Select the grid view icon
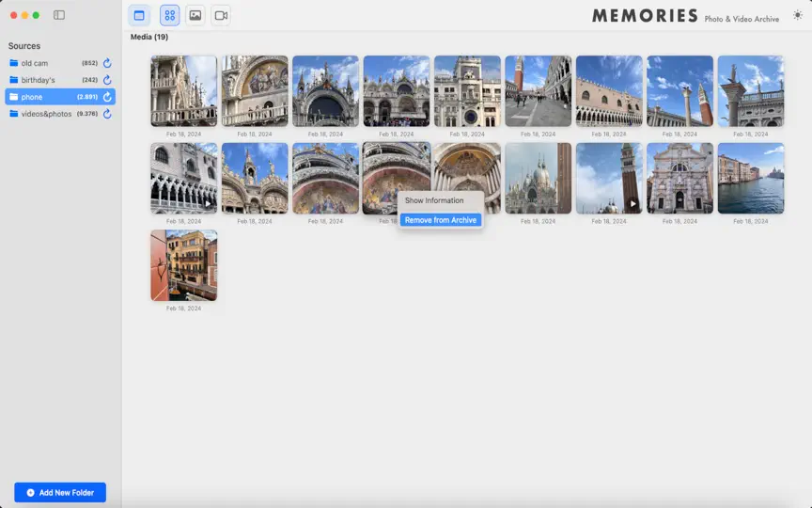 pyautogui.click(x=170, y=16)
